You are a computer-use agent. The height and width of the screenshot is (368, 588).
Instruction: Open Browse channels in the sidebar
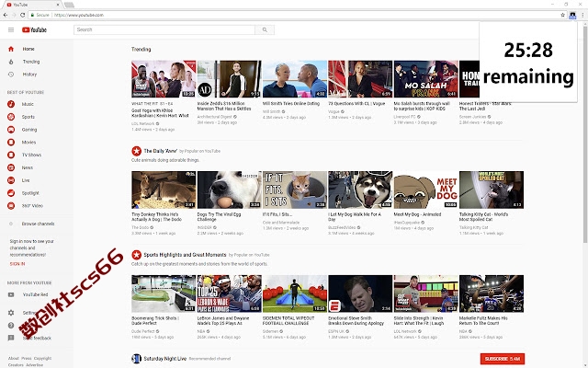(38, 224)
